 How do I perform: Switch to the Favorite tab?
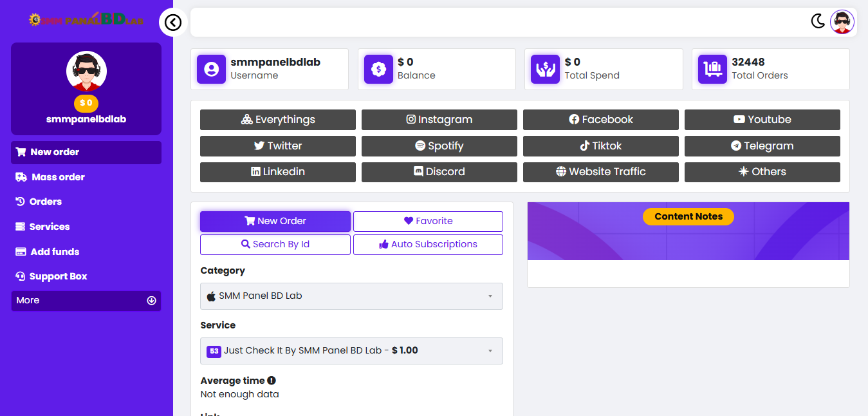click(428, 221)
